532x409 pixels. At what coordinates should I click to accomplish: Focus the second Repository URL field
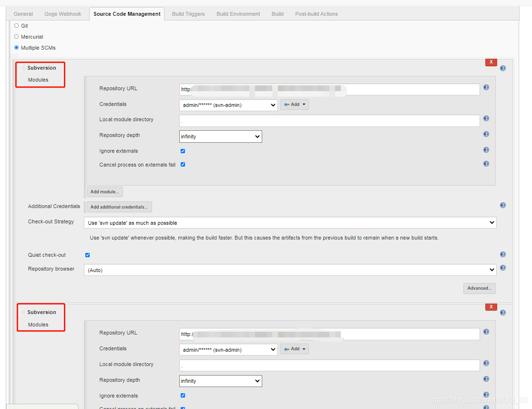[329, 334]
